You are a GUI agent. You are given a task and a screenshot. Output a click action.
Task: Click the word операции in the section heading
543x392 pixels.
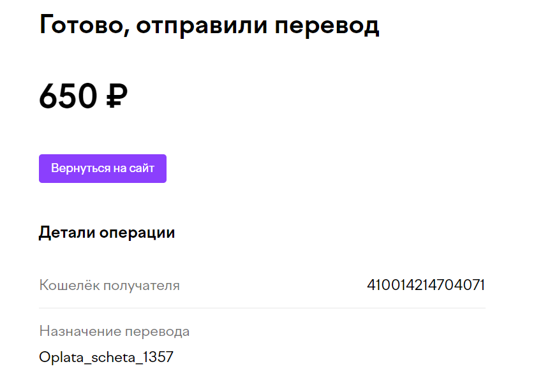[137, 233]
